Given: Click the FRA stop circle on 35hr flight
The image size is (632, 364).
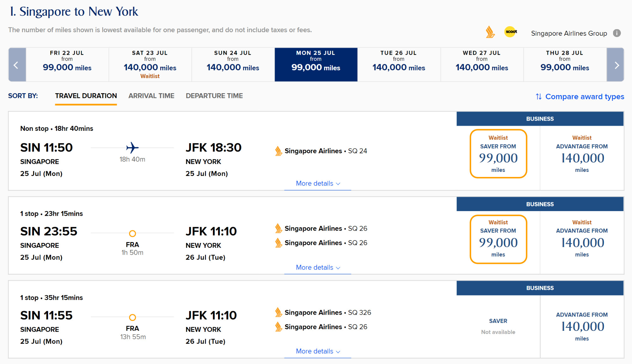Looking at the screenshot, I should pyautogui.click(x=132, y=317).
